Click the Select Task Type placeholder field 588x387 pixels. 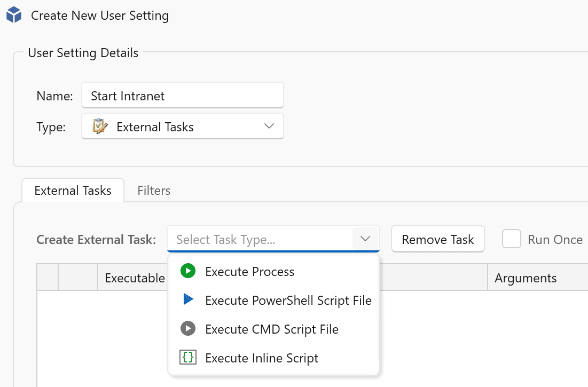pos(260,240)
